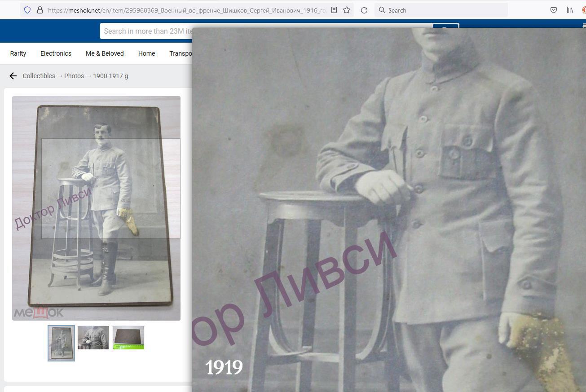Viewport: 586px width, 392px height.
Task: Open the '1900-1917 g' breadcrumb link
Action: [110, 76]
